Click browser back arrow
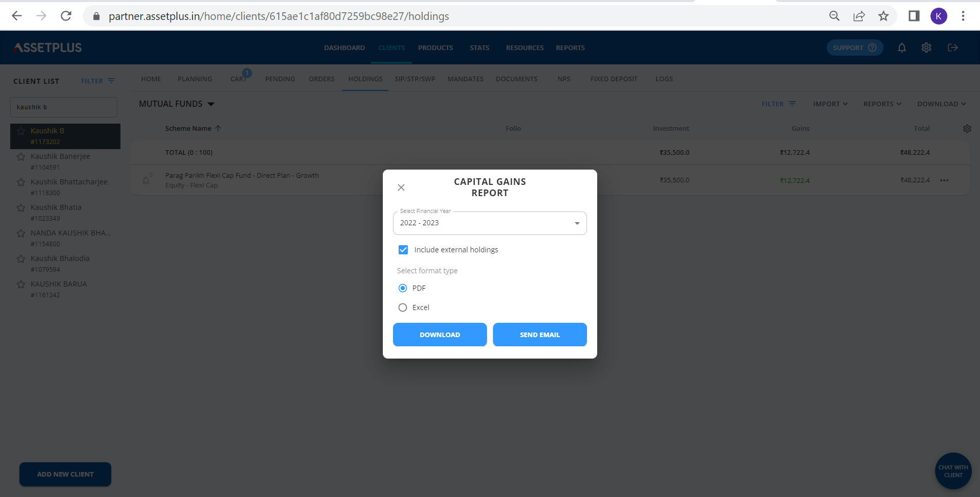The image size is (980, 497). [17, 16]
